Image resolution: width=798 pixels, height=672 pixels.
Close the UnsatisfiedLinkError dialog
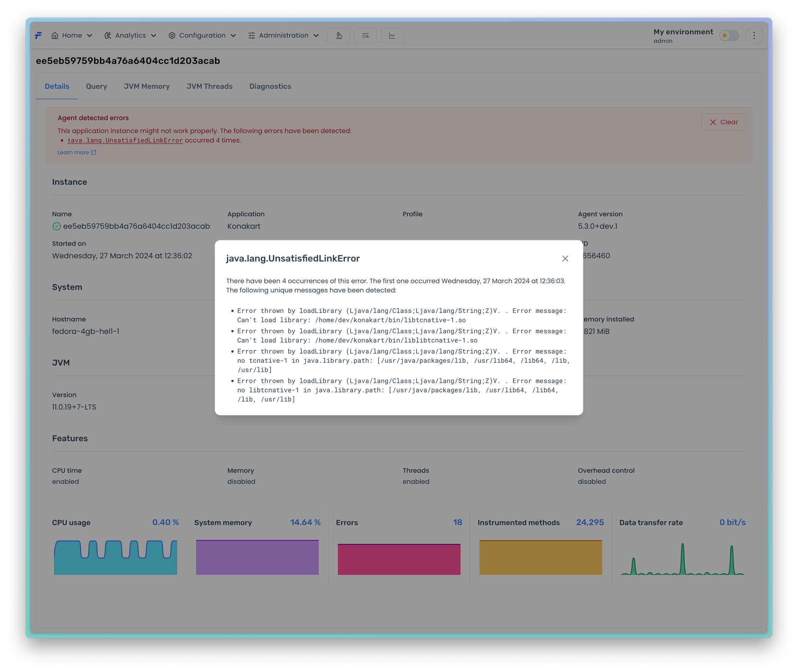(565, 259)
